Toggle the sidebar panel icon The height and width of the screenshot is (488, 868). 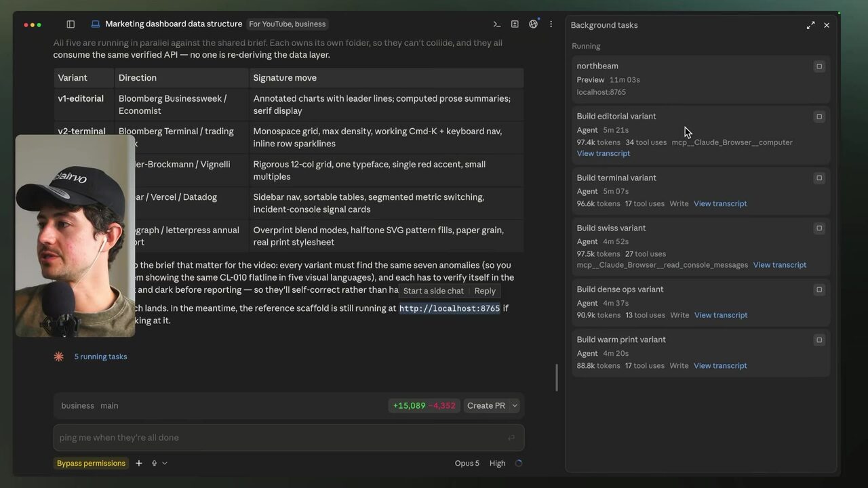point(71,24)
